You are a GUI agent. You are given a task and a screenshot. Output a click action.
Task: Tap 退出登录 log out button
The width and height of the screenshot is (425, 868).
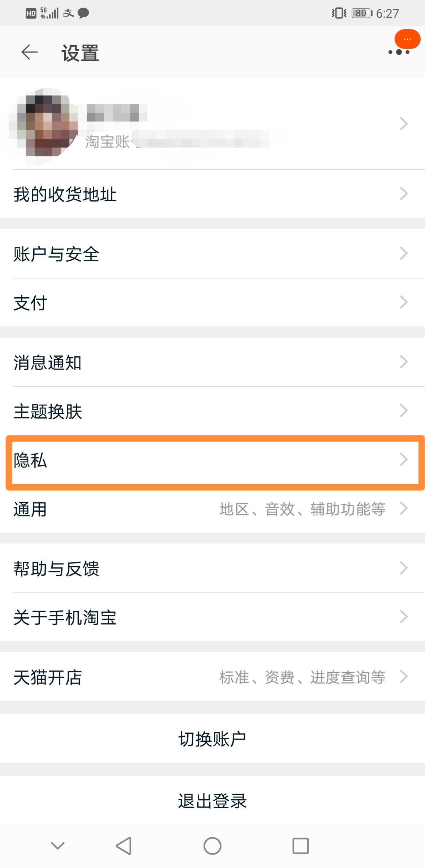pos(212,801)
